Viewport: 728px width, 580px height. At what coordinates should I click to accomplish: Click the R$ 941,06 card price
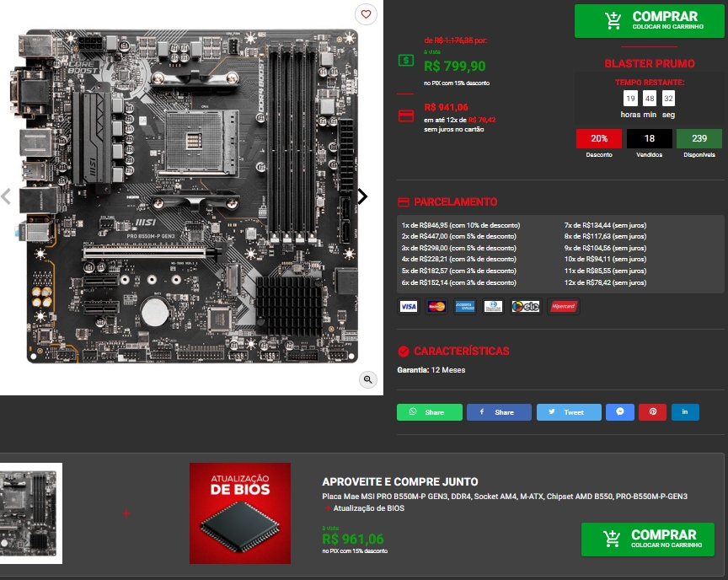click(446, 107)
